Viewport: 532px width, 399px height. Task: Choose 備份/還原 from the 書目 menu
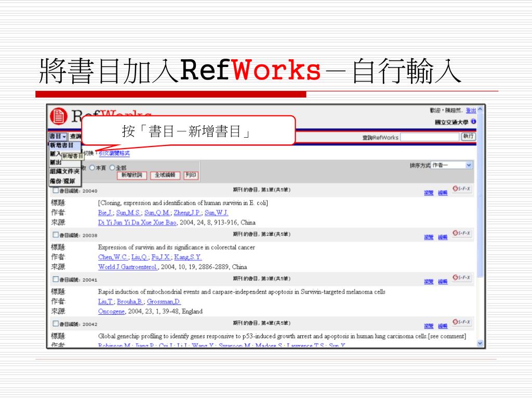pyautogui.click(x=62, y=181)
